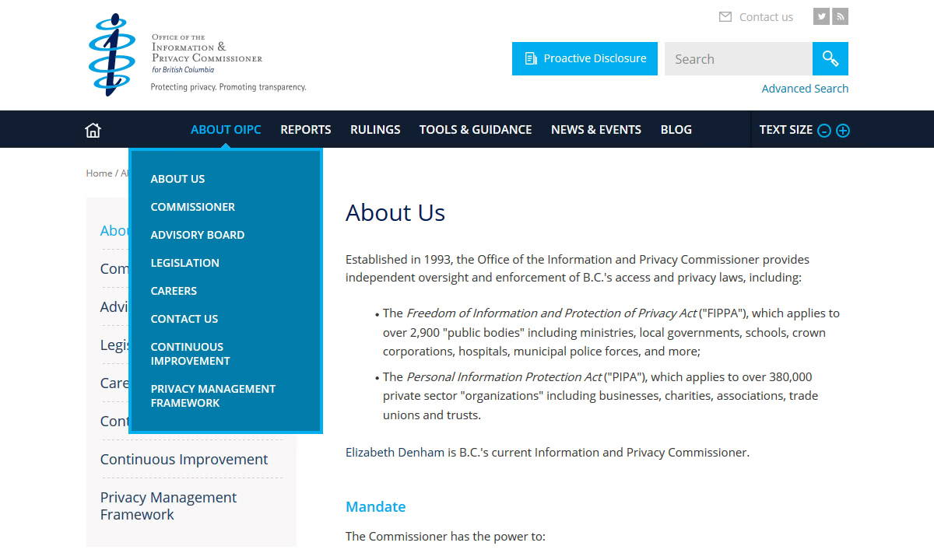Select PRIVACY MANAGEMENT FRAMEWORK in dropdown
Viewport: 934px width, 560px height.
coord(213,396)
